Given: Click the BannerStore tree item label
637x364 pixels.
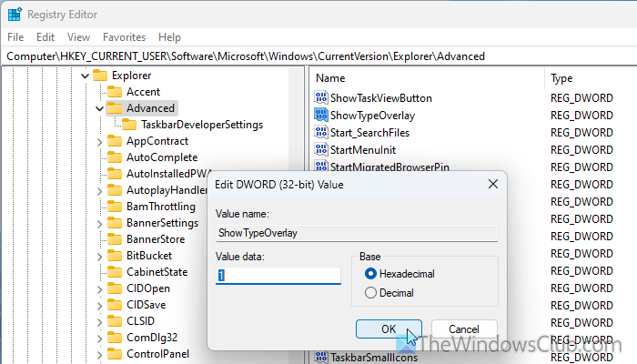Looking at the screenshot, I should point(156,239).
